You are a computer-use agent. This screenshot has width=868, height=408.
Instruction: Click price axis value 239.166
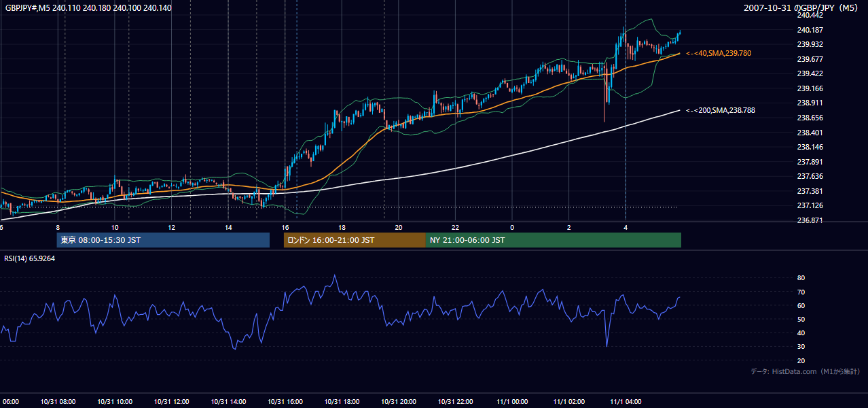tap(810, 88)
